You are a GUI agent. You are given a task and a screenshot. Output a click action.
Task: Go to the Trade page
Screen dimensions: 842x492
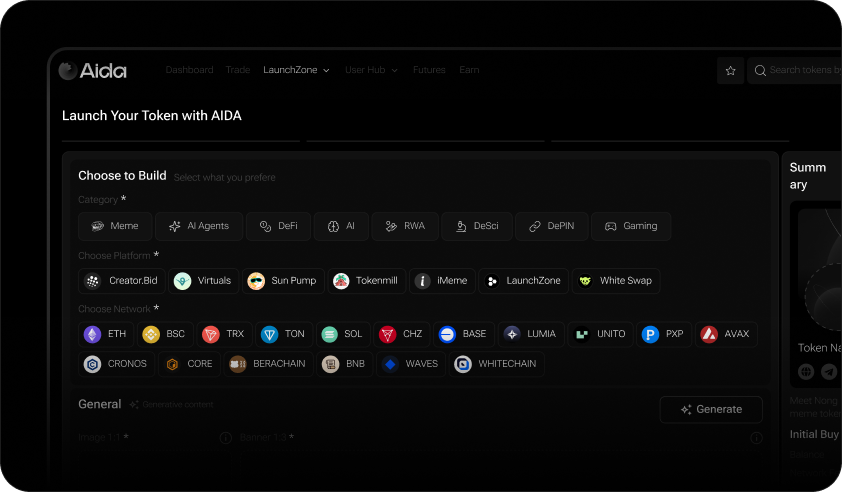click(x=238, y=70)
